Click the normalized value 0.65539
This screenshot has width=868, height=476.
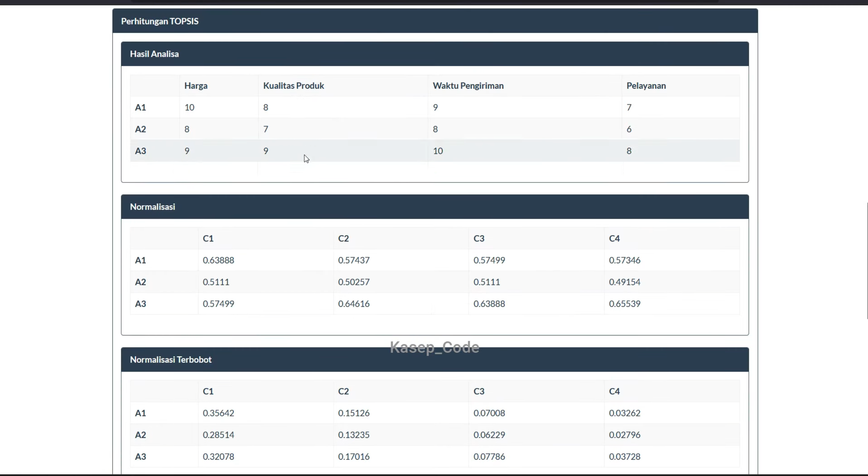(624, 304)
